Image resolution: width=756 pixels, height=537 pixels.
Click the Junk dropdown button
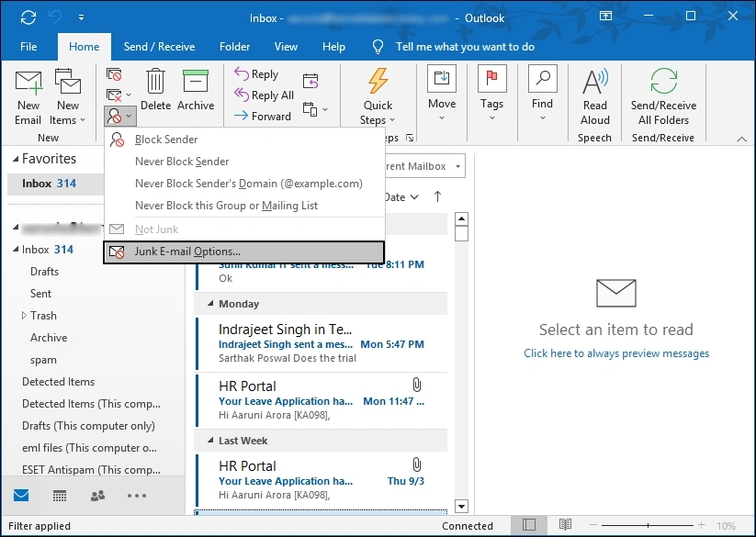[119, 116]
